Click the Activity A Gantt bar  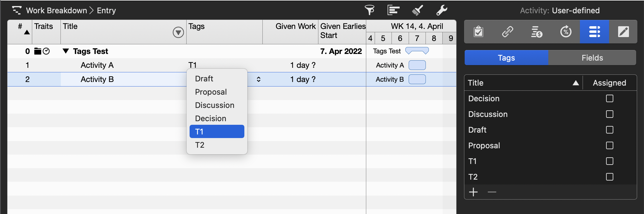pos(417,65)
